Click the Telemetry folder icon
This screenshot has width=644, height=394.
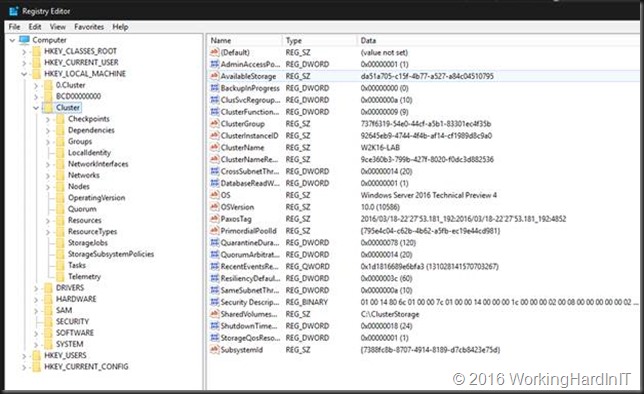tap(61, 276)
